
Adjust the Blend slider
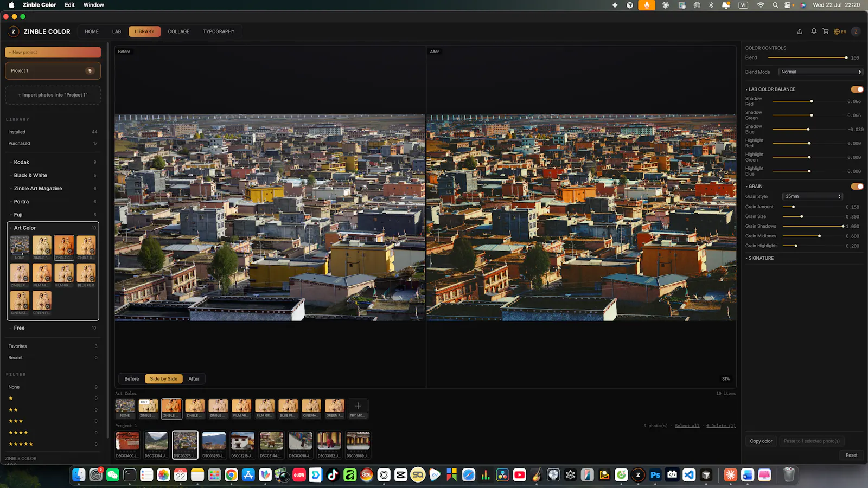(x=807, y=58)
